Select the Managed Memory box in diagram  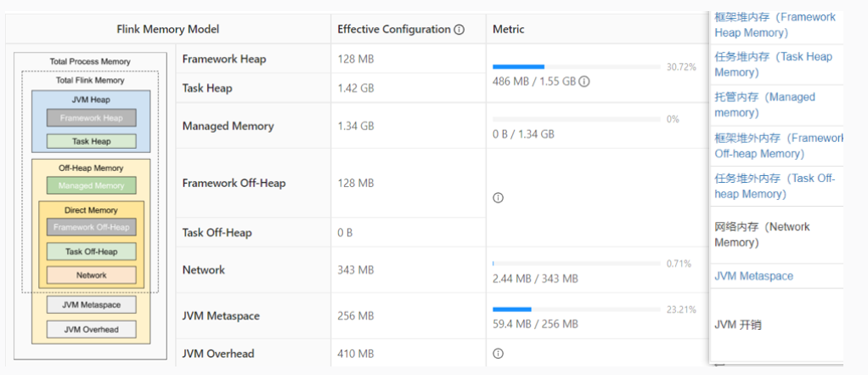[x=91, y=186]
